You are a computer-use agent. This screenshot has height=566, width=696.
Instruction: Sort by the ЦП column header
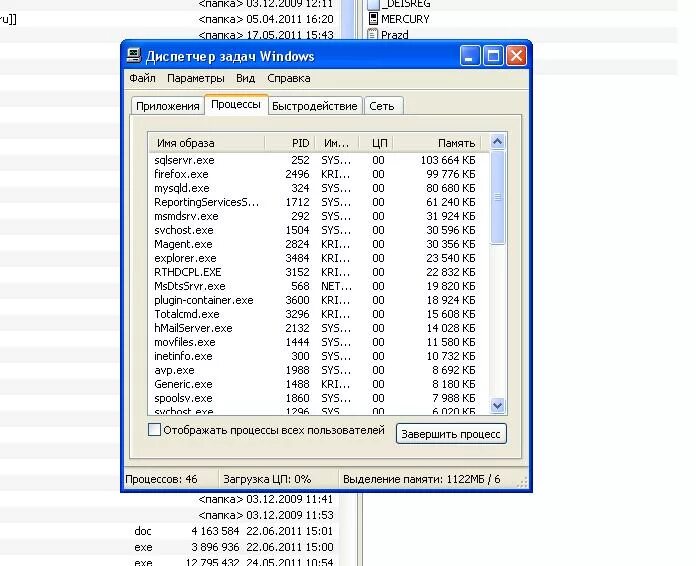pos(377,143)
